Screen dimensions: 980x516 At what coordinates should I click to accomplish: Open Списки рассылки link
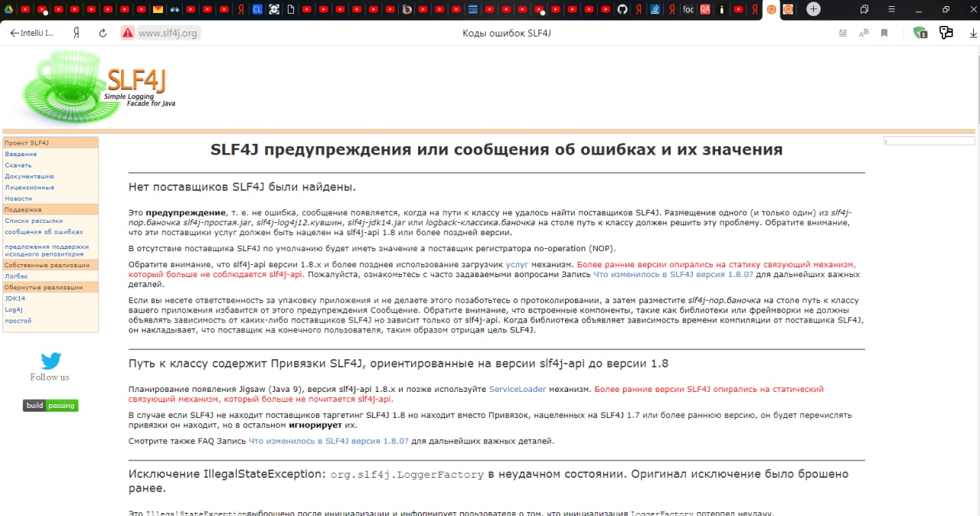34,220
